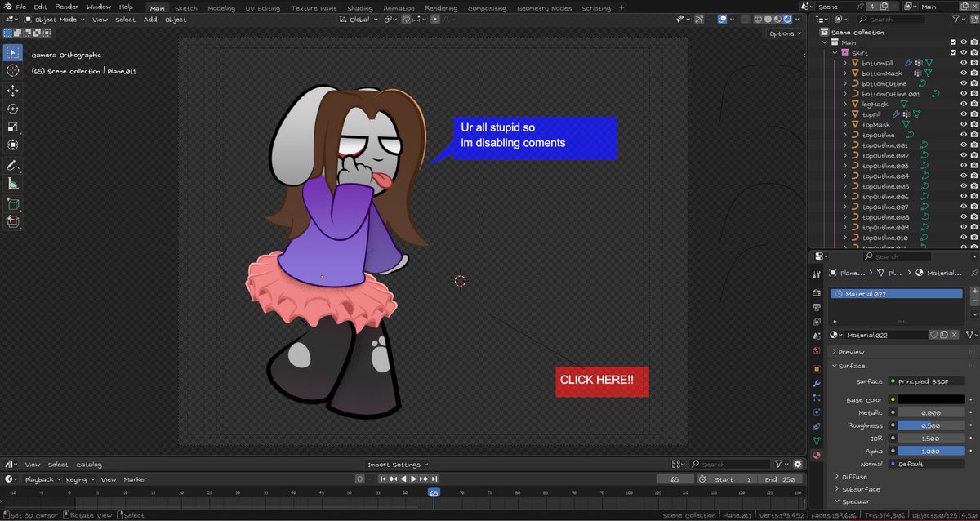Open the Scene properties tab
980x521 pixels.
[817, 336]
